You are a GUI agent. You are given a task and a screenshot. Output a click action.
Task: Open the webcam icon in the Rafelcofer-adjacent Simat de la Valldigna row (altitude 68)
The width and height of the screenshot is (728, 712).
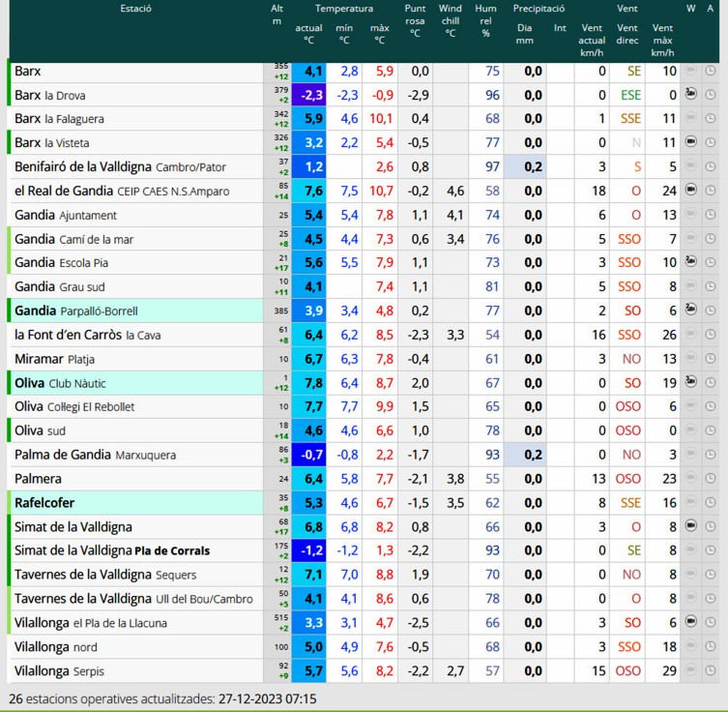pos(691,526)
